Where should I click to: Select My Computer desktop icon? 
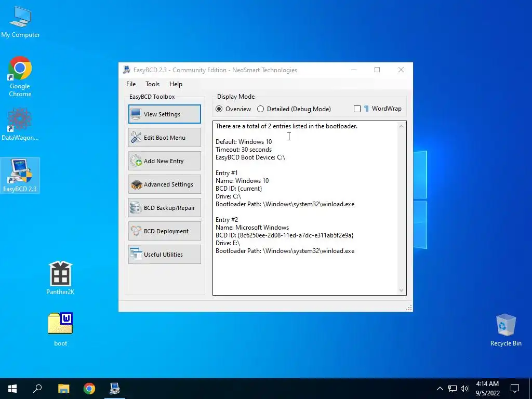point(20,22)
